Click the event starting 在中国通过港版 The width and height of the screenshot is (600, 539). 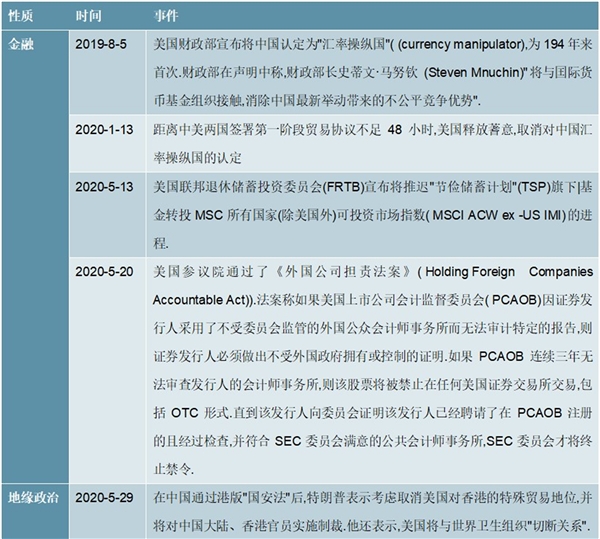tap(373, 512)
